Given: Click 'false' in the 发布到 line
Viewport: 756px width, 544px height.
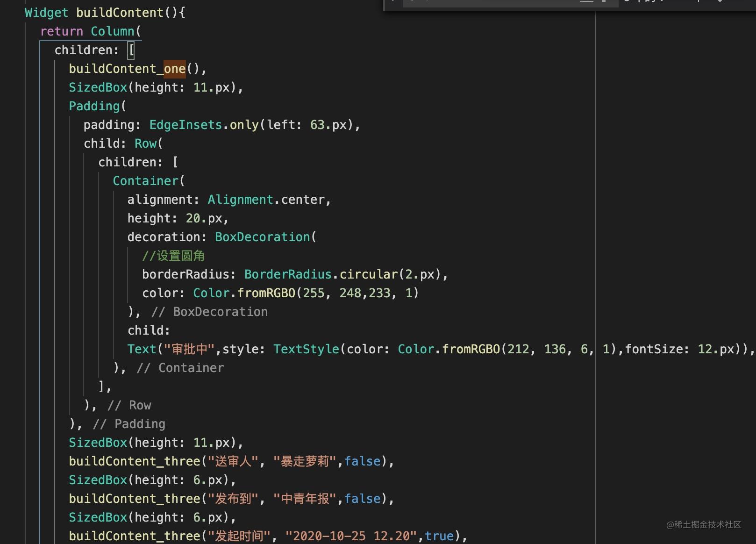Looking at the screenshot, I should (x=363, y=499).
